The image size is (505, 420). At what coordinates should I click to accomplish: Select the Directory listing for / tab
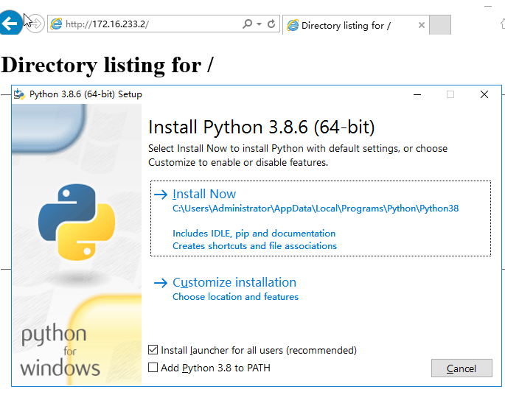[346, 25]
